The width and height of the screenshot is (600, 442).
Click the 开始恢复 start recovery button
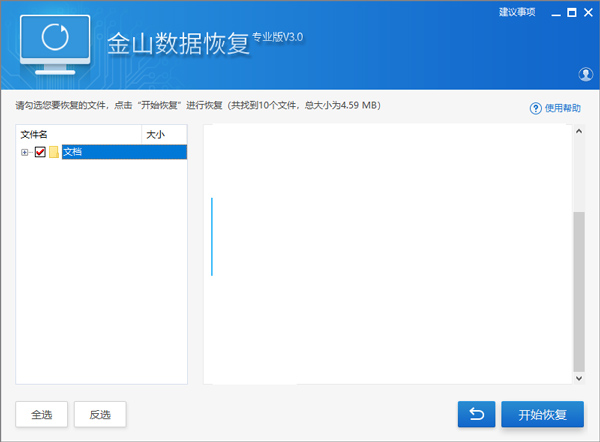[543, 414]
